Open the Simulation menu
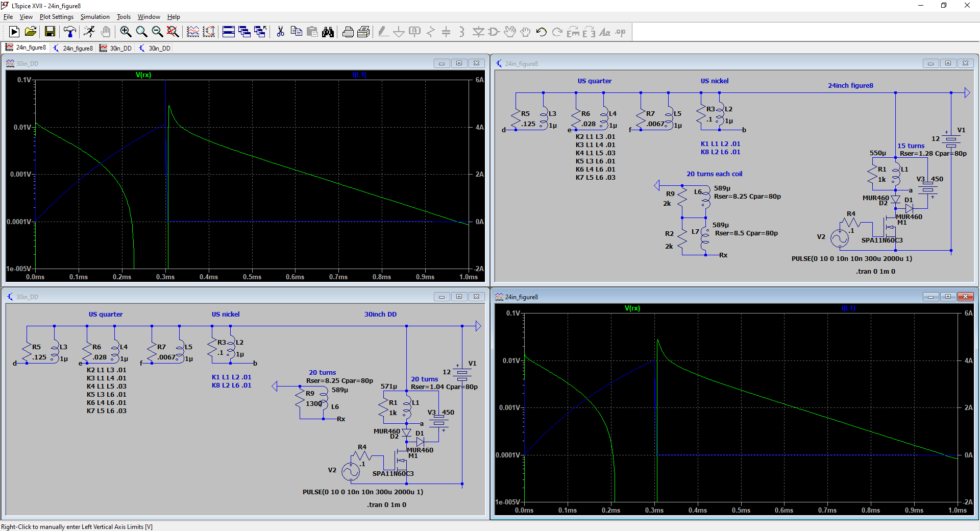Screen dimensions: 980x531 (95, 17)
